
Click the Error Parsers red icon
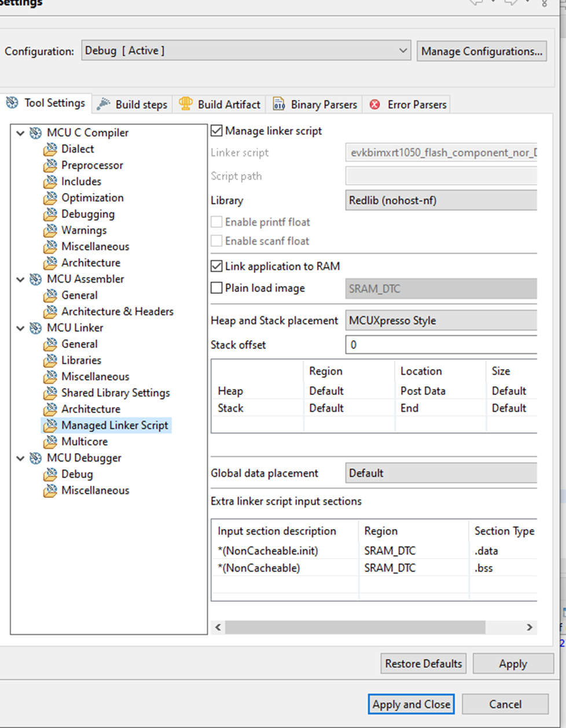click(375, 105)
